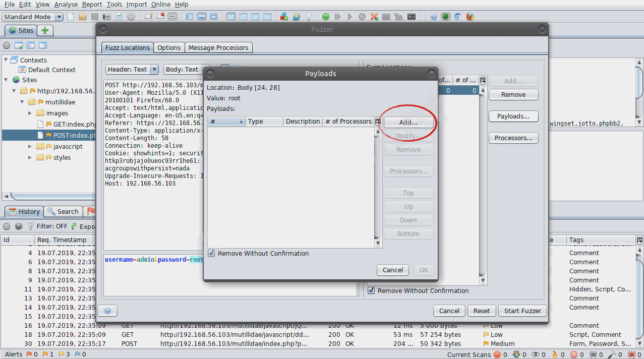Click the Fuzzer help icon at bottom left
The image size is (644, 359).
point(107,311)
